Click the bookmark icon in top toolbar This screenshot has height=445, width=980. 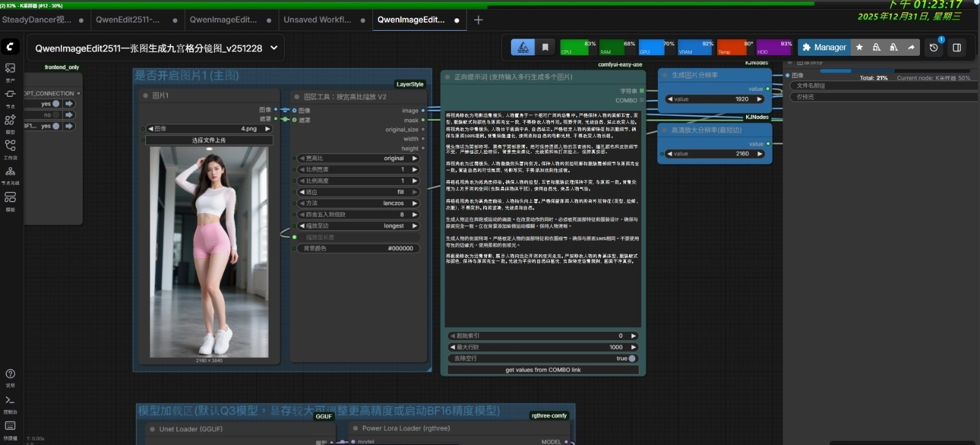point(545,47)
